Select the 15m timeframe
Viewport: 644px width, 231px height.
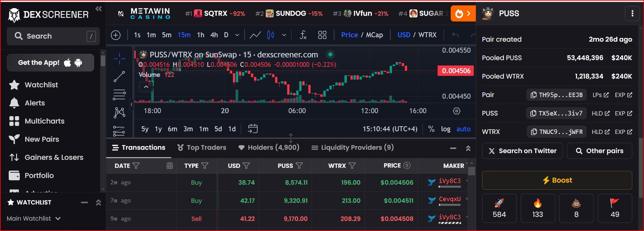point(184,35)
